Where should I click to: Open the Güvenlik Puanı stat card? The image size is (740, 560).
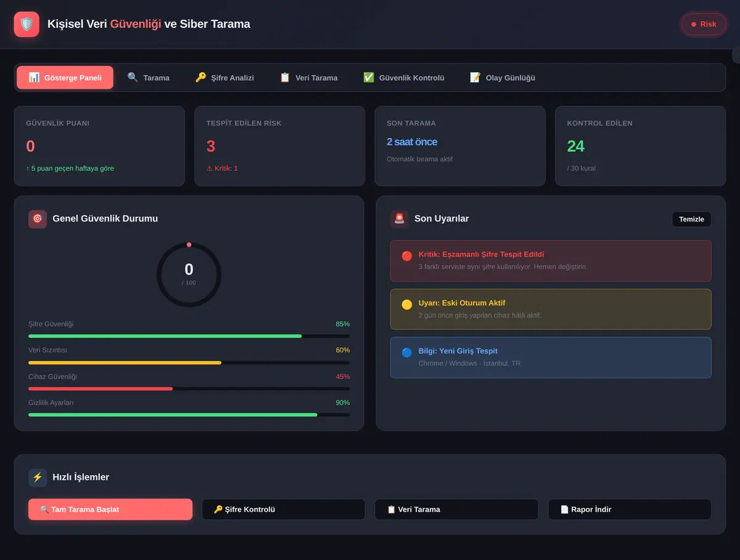99,146
